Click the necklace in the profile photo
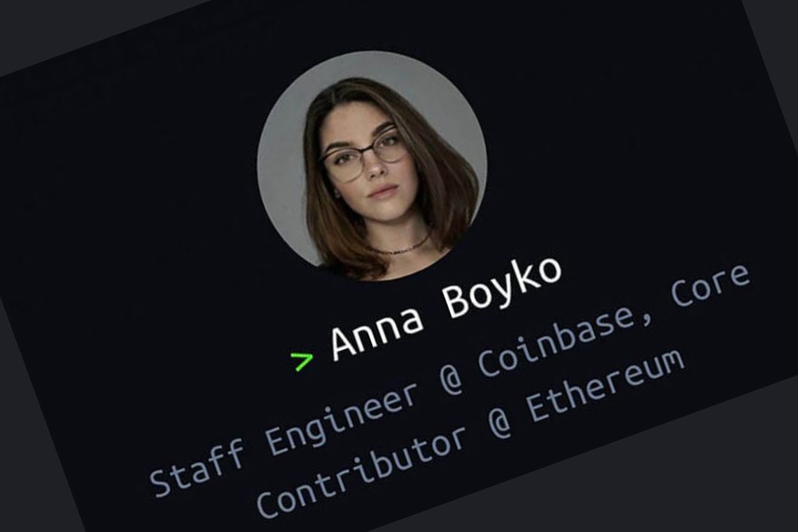This screenshot has height=532, width=798. tap(399, 246)
